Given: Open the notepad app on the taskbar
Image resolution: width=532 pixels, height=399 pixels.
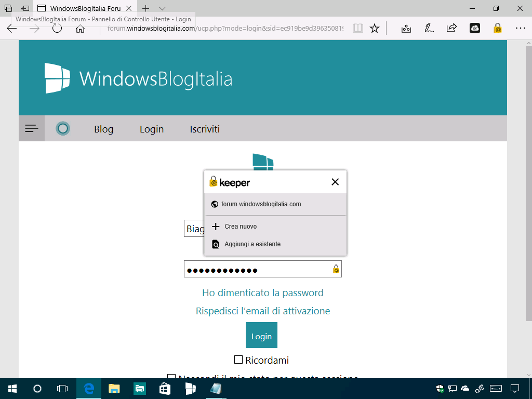Looking at the screenshot, I should click(216, 389).
